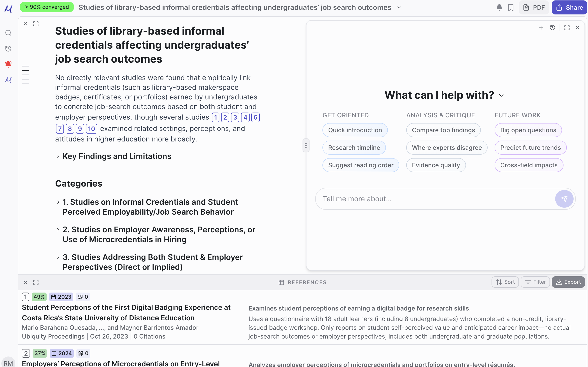This screenshot has width=588, height=367.
Task: Select Cross-field impacts
Action: coord(529,165)
